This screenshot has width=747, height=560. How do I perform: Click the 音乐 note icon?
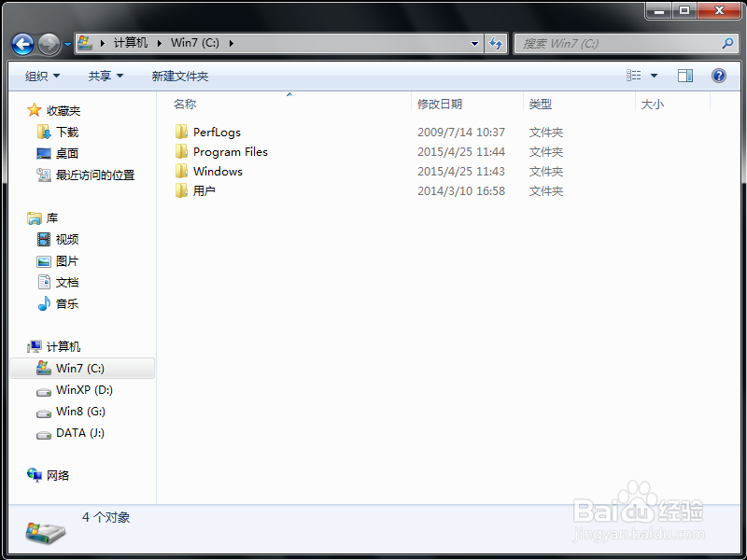[x=44, y=303]
